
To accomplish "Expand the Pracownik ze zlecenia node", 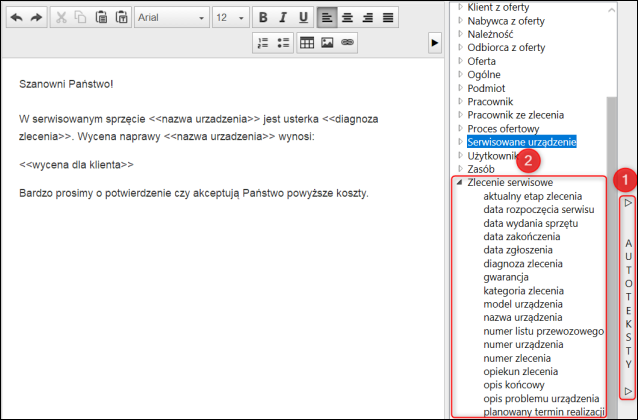I will coord(461,115).
